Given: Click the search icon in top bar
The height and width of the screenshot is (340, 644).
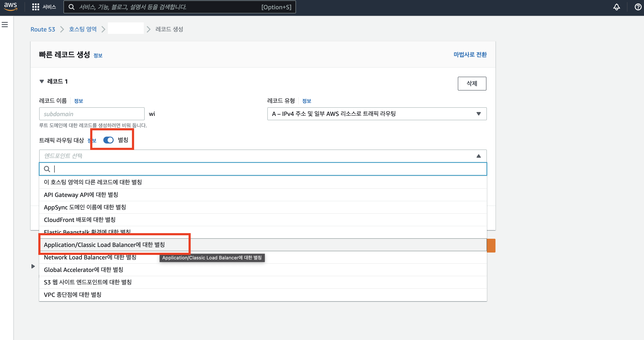Looking at the screenshot, I should 71,7.
